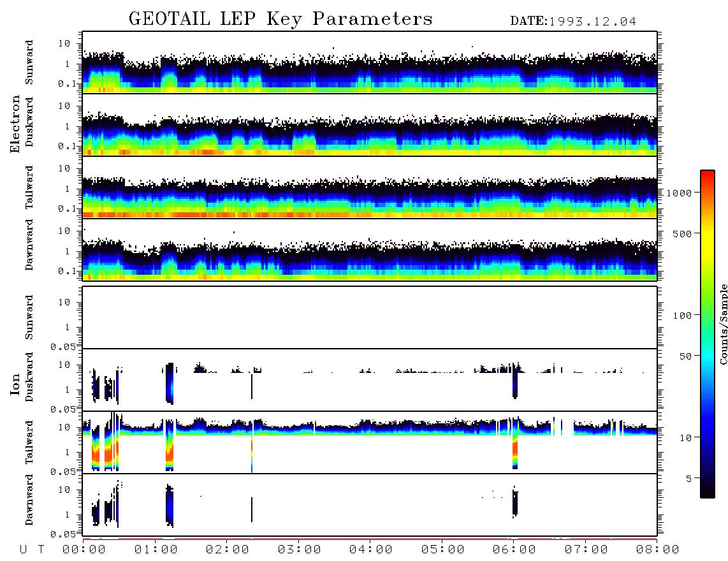Click the Ion "Duskward" panel label
Viewport: 728px width, 561px height.
coord(29,377)
